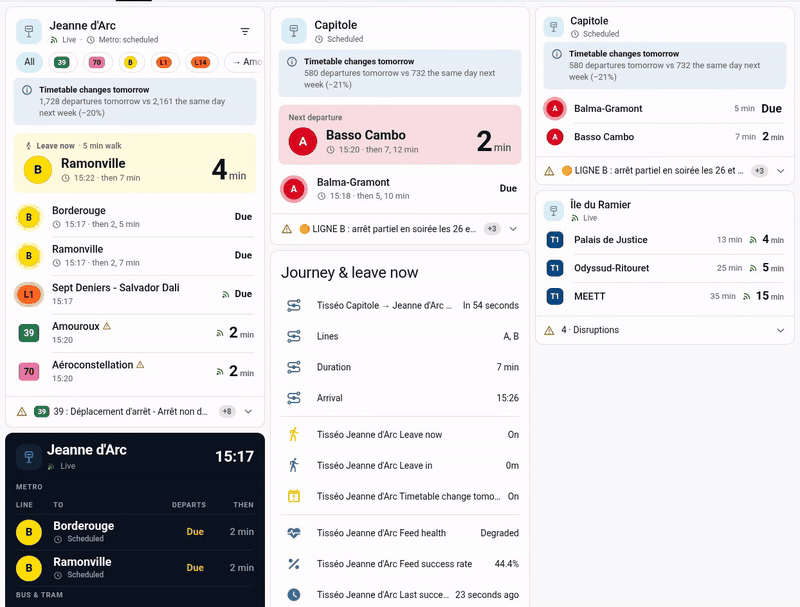This screenshot has width=800, height=607.
Task: Click the yellow B badge beside Borderouge 15:17
Action: coord(29,217)
